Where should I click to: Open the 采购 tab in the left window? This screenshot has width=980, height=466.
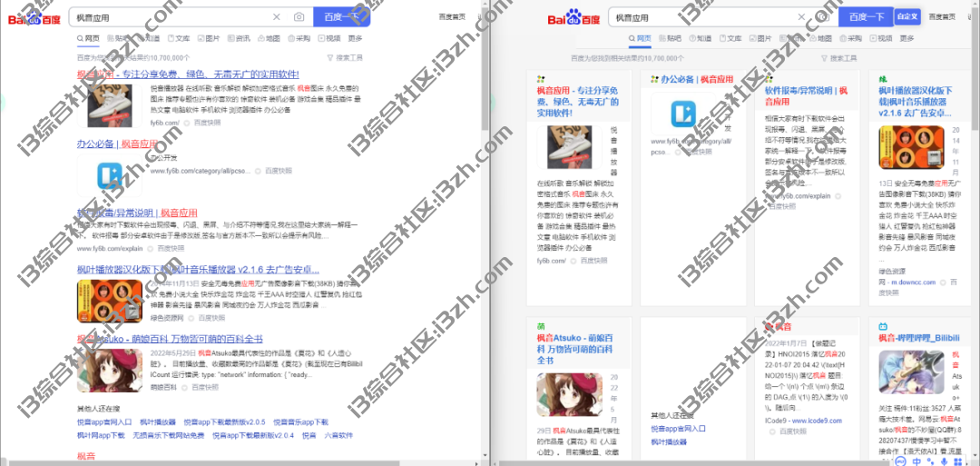coord(299,38)
